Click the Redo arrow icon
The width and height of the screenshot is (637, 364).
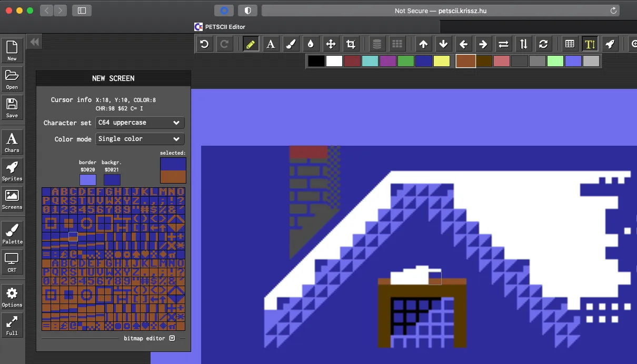pos(224,44)
